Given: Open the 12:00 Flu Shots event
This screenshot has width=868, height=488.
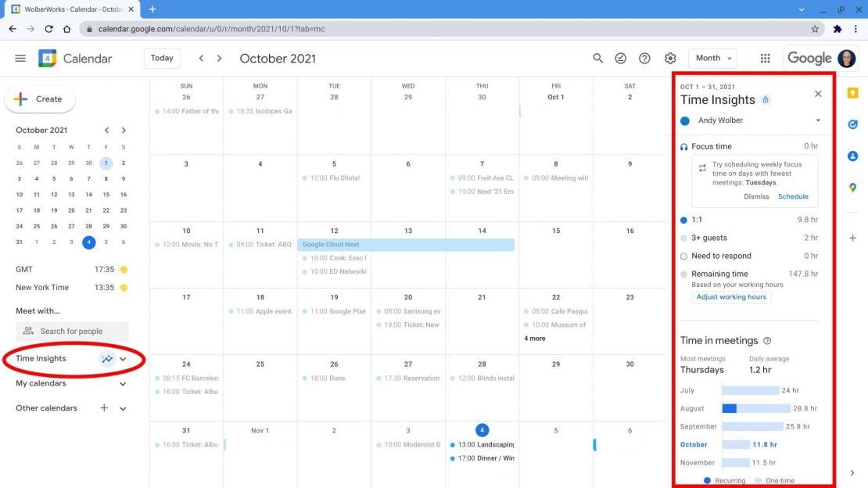Looking at the screenshot, I should click(331, 178).
